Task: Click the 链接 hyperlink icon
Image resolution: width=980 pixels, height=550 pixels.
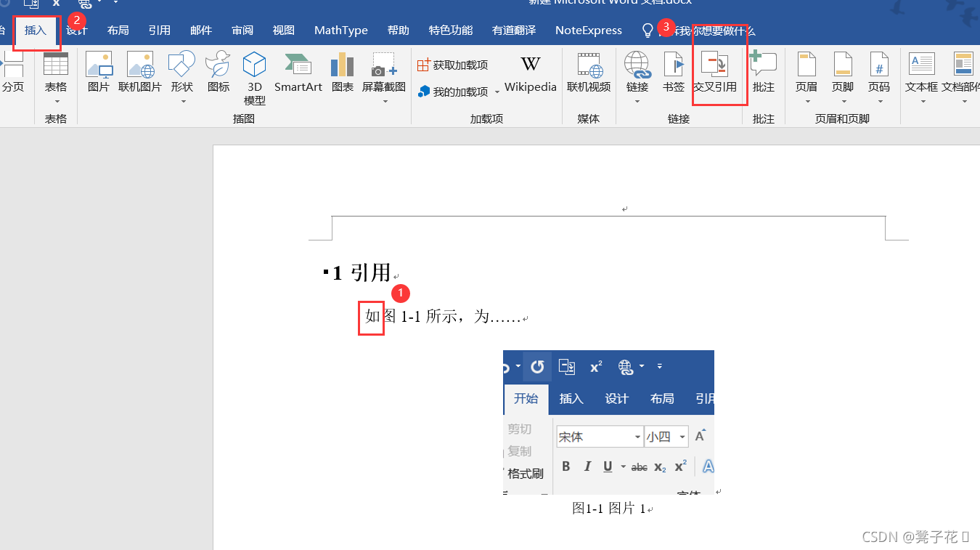Action: 637,71
